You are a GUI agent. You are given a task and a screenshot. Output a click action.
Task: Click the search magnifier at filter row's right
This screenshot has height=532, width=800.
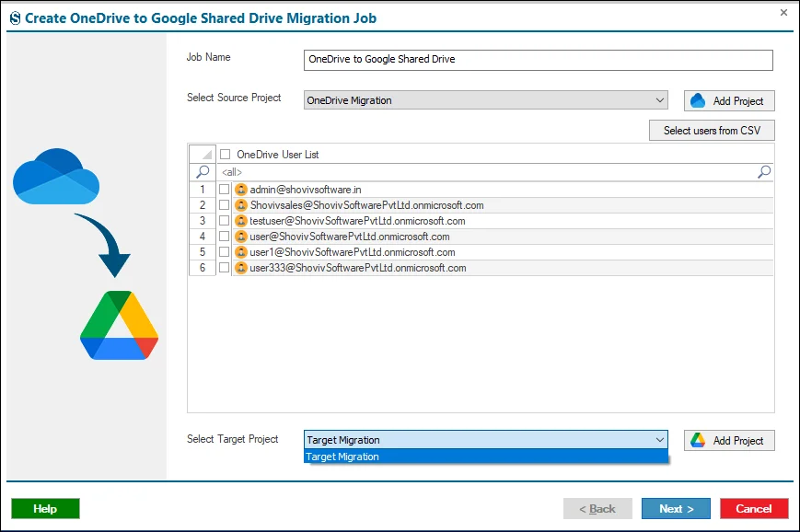764,172
